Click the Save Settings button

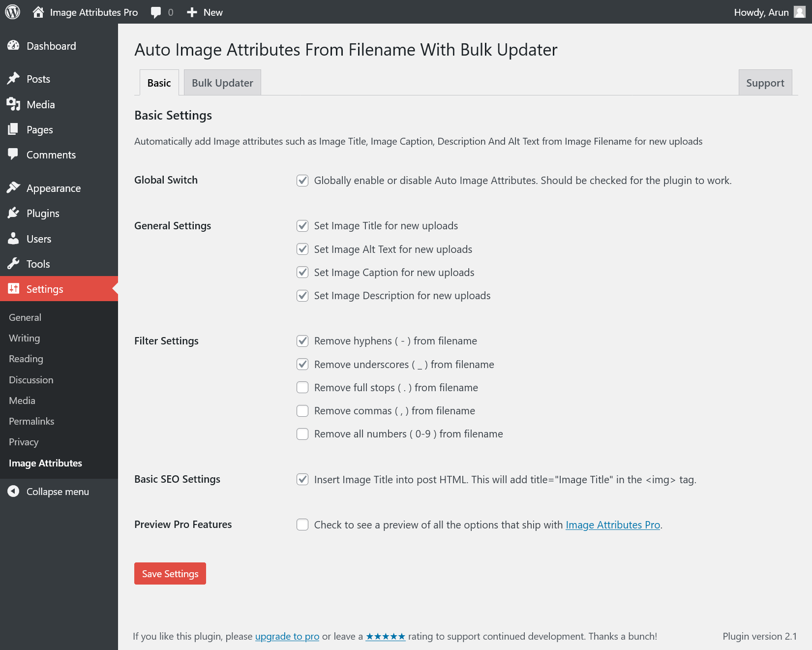(x=170, y=573)
